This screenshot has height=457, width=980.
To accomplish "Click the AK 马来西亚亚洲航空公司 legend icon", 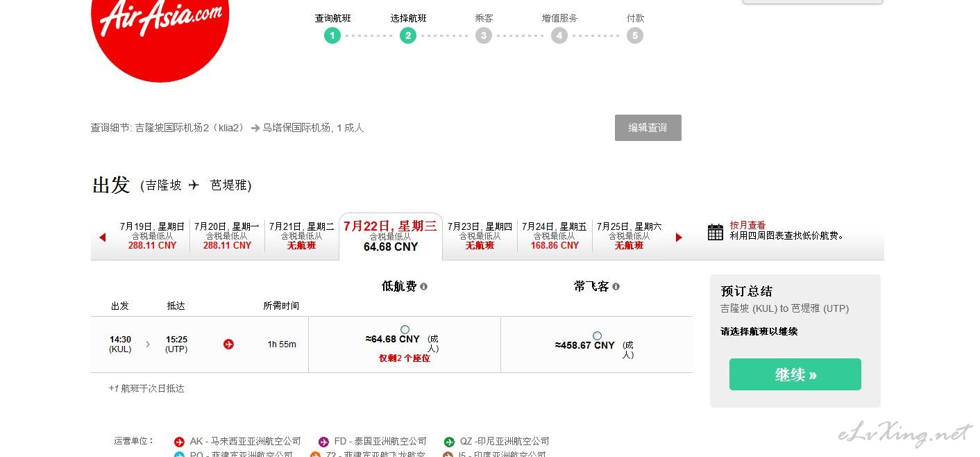I will pyautogui.click(x=179, y=442).
